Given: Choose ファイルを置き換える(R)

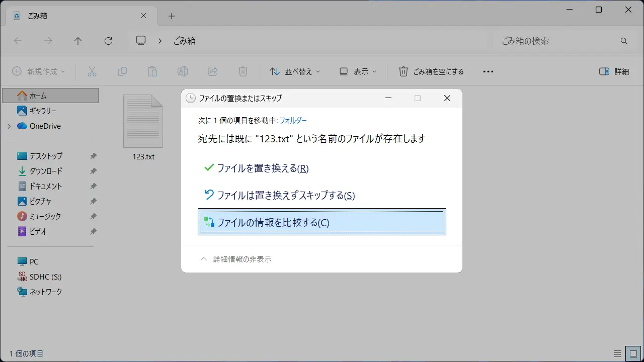Looking at the screenshot, I should point(322,168).
